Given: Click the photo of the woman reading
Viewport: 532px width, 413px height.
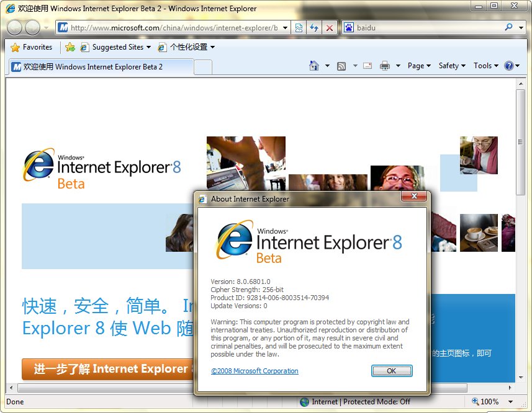Looking at the screenshot, I should pos(479,155).
